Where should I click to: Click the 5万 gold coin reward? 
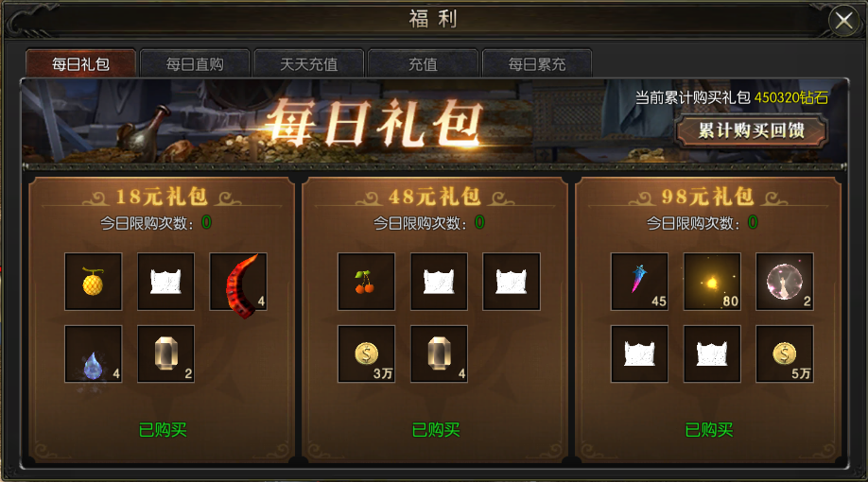(785, 354)
